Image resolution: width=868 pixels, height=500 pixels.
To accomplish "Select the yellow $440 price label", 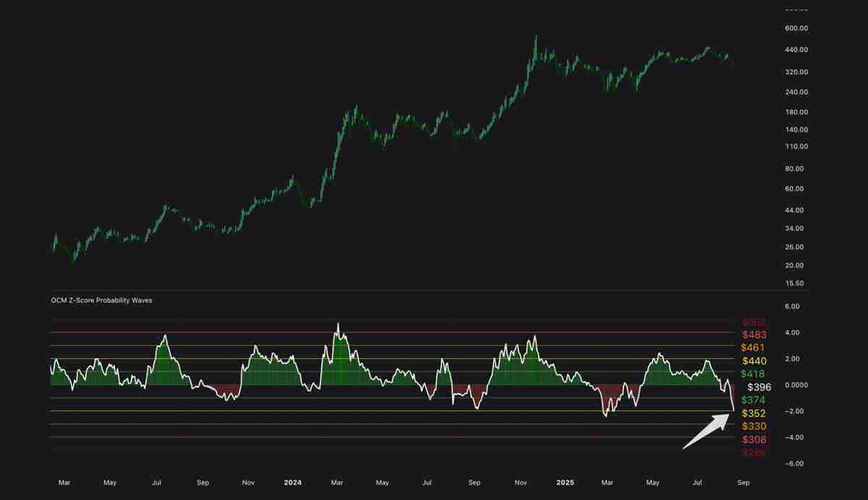I will 754,360.
